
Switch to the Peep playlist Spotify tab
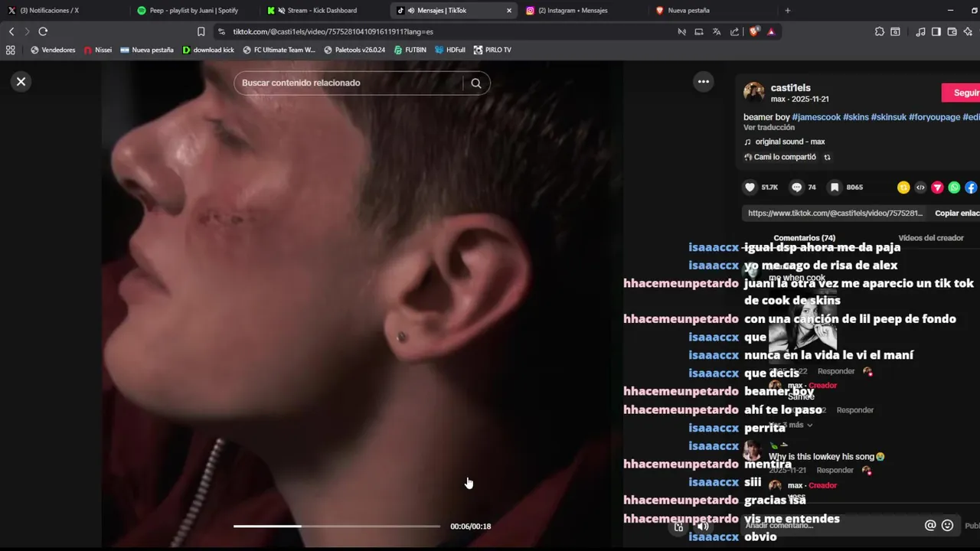click(194, 10)
